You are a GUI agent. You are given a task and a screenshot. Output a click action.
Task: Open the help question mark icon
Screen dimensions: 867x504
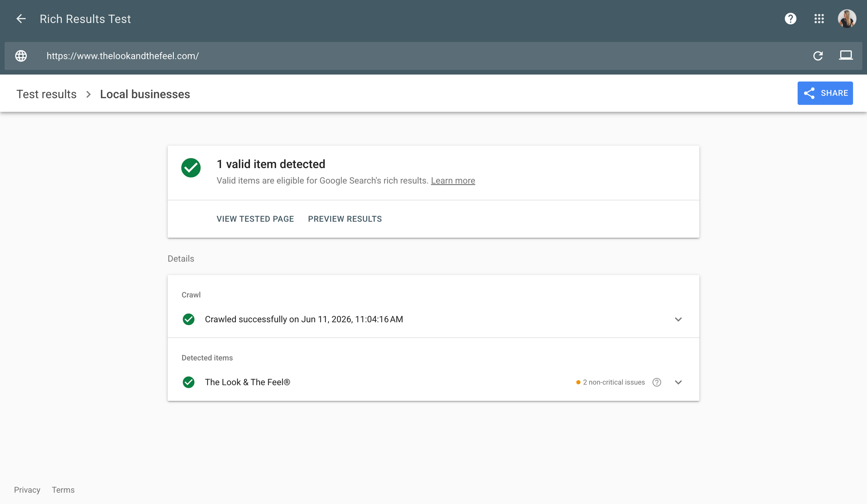790,19
